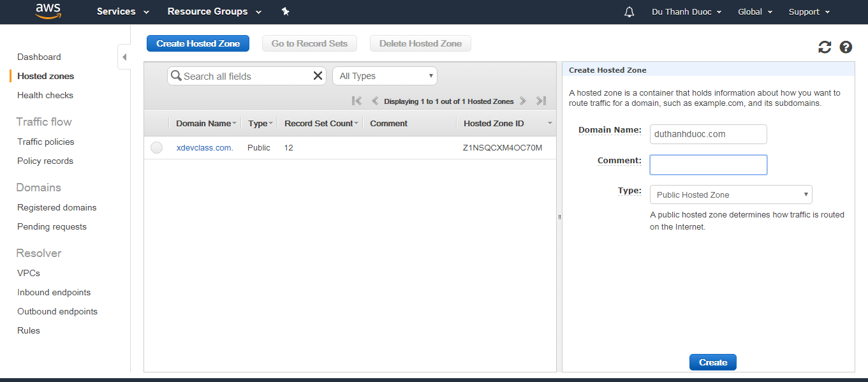Screen dimensions: 868x382
Task: Open the Support dropdown menu
Action: (809, 12)
